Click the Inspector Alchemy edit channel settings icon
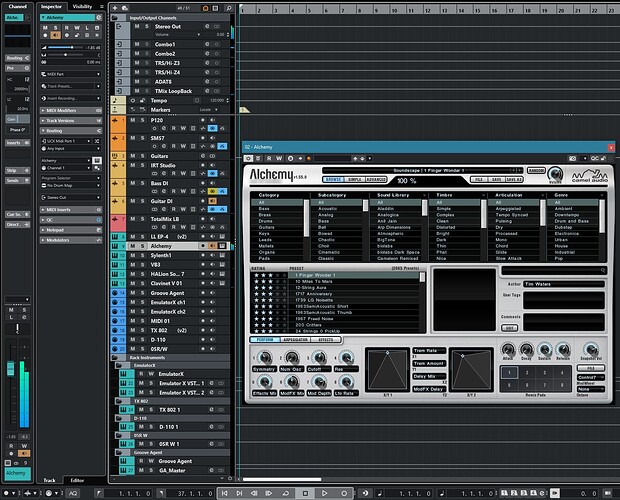The width and height of the screenshot is (620, 500). click(98, 17)
